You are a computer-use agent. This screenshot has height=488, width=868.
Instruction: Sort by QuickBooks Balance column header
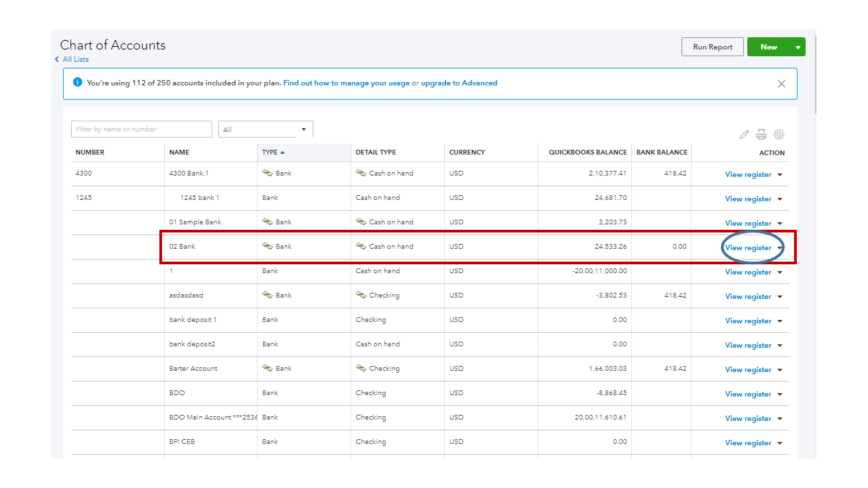(x=587, y=152)
